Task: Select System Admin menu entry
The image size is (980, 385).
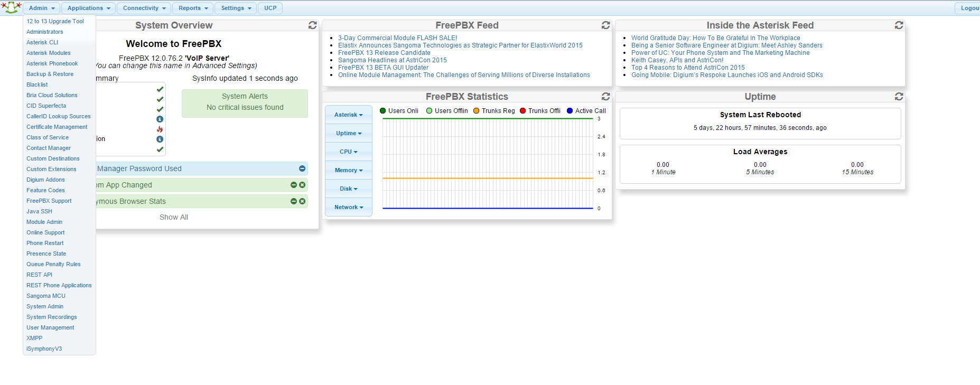Action: [45, 306]
